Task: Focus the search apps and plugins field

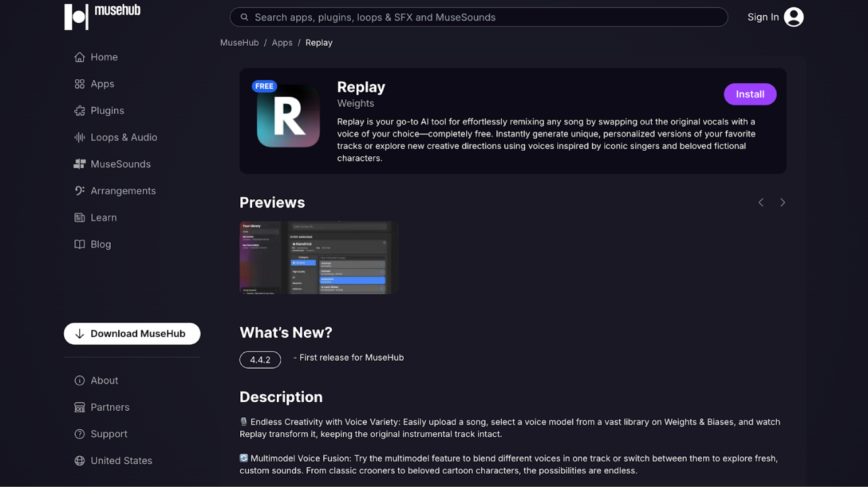Action: 479,17
